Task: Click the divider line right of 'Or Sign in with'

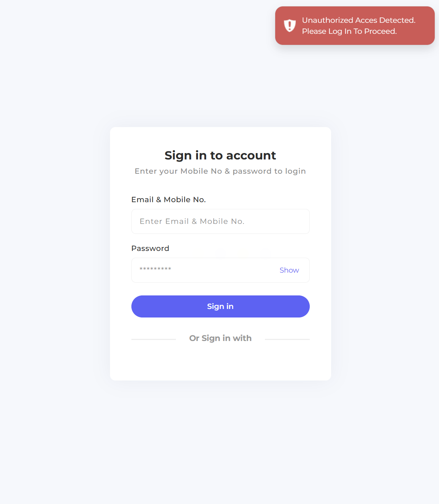Action: point(287,339)
